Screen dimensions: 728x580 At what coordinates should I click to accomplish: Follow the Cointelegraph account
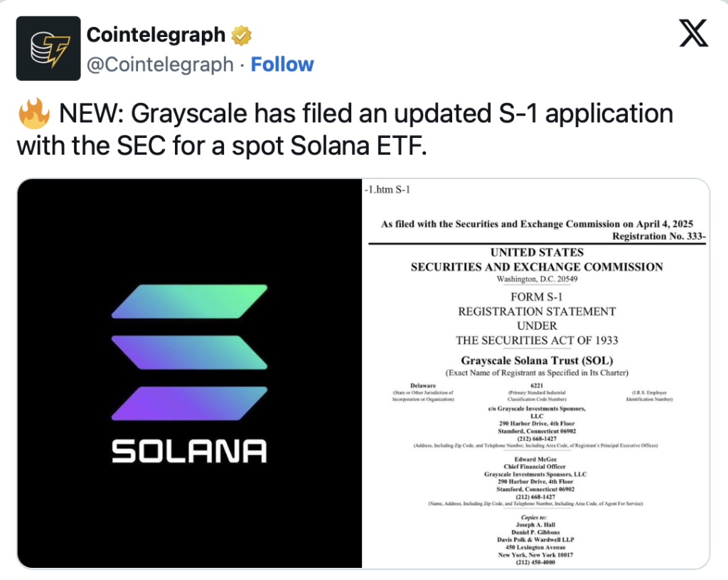tap(282, 64)
